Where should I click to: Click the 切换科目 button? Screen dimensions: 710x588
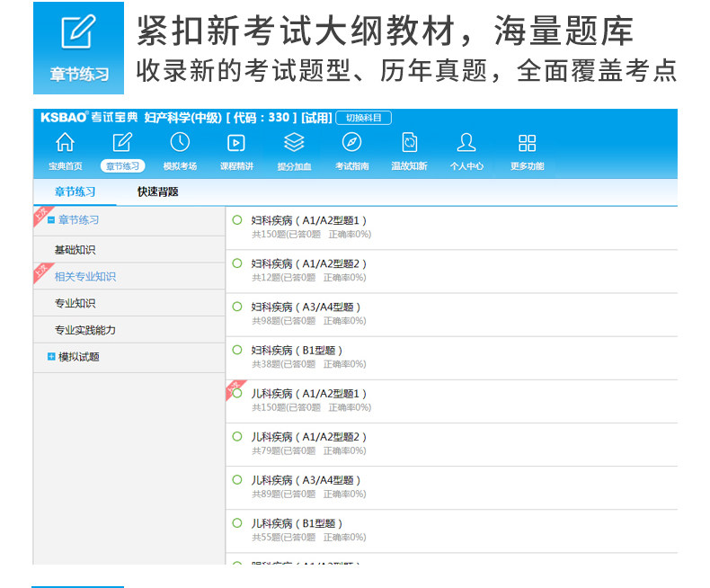364,118
